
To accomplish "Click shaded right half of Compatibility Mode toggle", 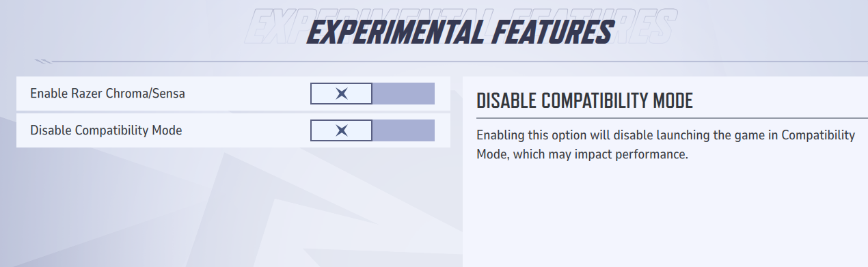I will coord(403,130).
